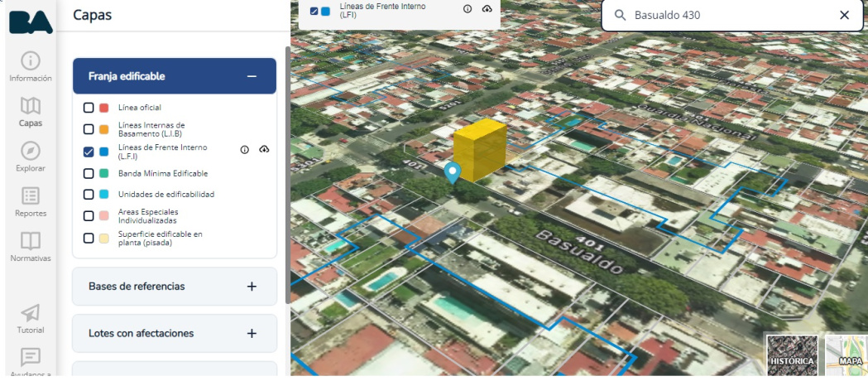This screenshot has width=868, height=381.
Task: Click the info icon beside L.F.I layer
Action: pos(244,150)
